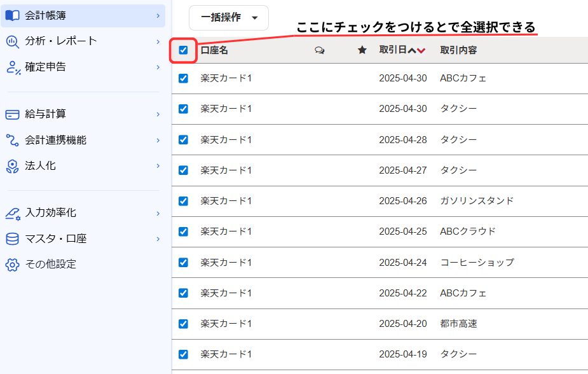Uncheck the 都市高速 row checkbox

[x=184, y=324]
